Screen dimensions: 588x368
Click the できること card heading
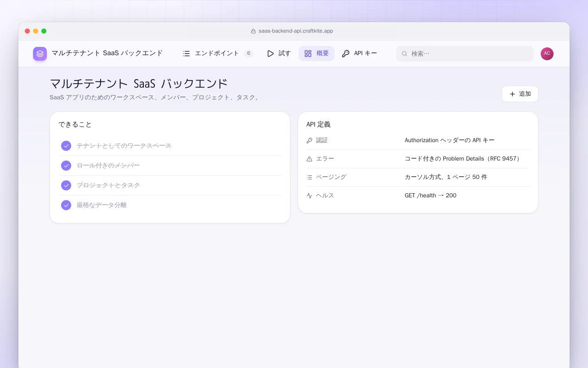click(x=75, y=124)
